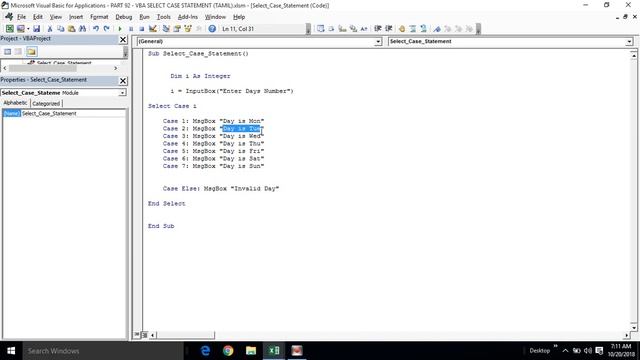Screen dimensions: 640x360
Task: Click the (Name) property value field
Action: [x=73, y=113]
